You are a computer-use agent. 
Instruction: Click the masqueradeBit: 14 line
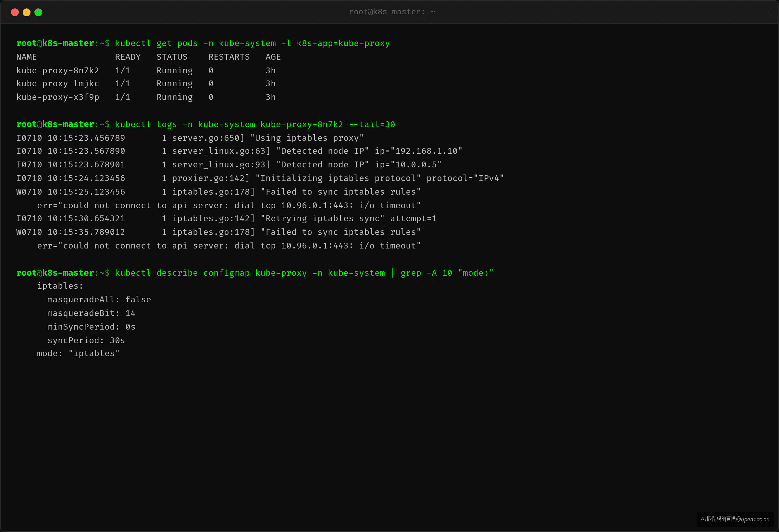point(91,313)
